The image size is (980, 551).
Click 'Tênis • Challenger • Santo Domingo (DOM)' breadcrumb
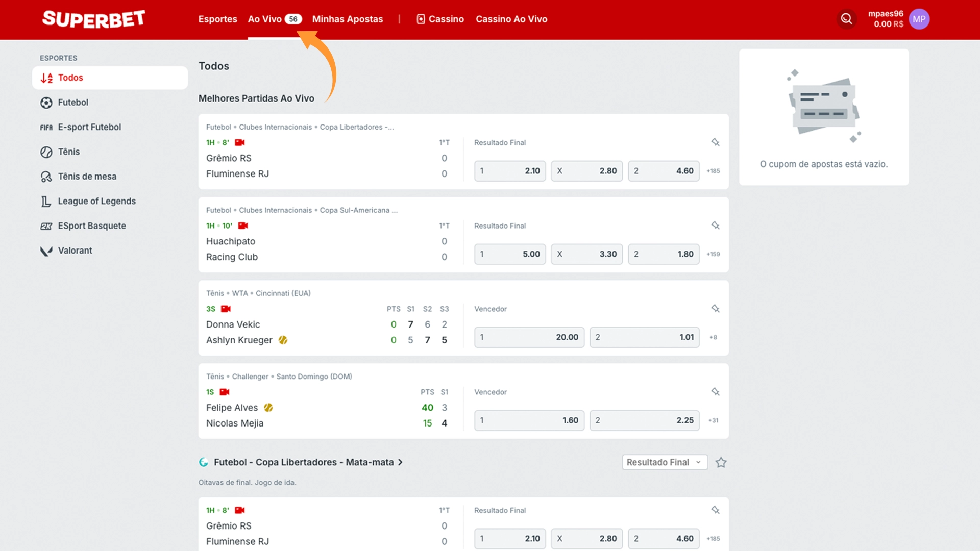click(x=279, y=377)
